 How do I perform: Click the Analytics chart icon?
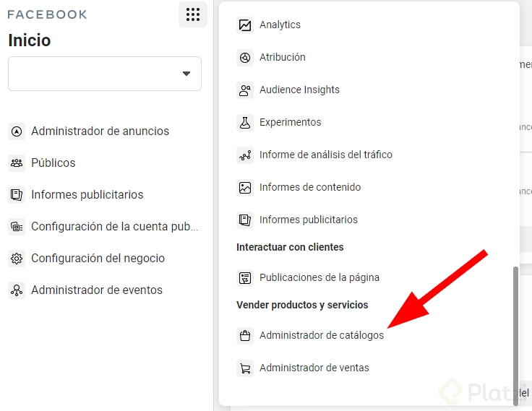(x=245, y=25)
